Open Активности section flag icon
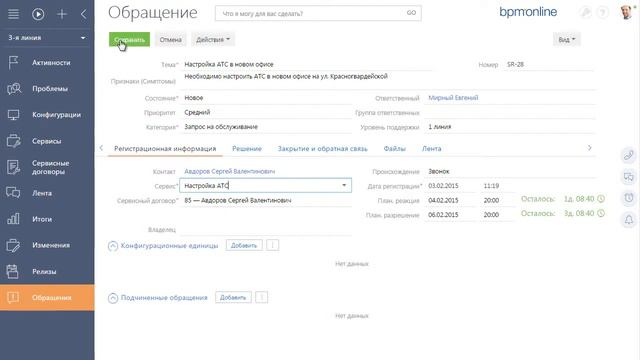Screen dimensions: 640x360 click(13, 63)
